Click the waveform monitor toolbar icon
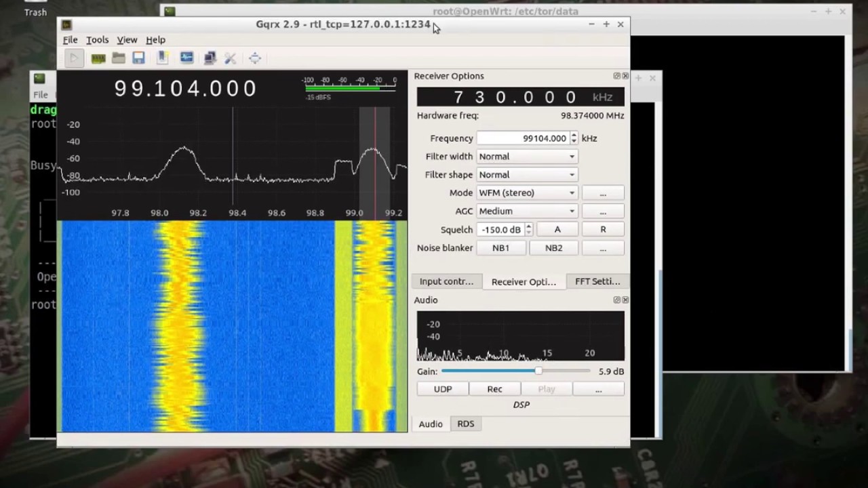Image resolution: width=868 pixels, height=488 pixels. click(x=186, y=58)
